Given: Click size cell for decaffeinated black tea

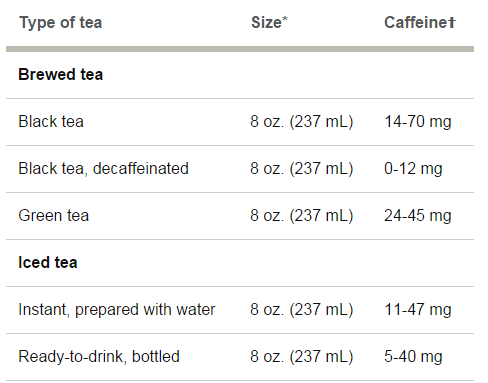Looking at the screenshot, I should (x=302, y=168).
